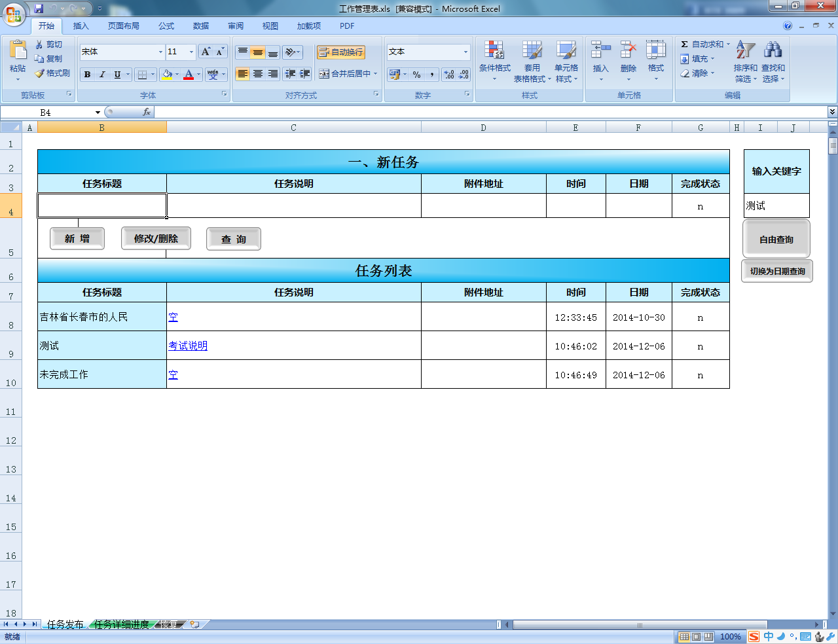Viewport: 838px width, 644px height.
Task: Open the Name Box dropdown arrow
Action: pyautogui.click(x=98, y=113)
